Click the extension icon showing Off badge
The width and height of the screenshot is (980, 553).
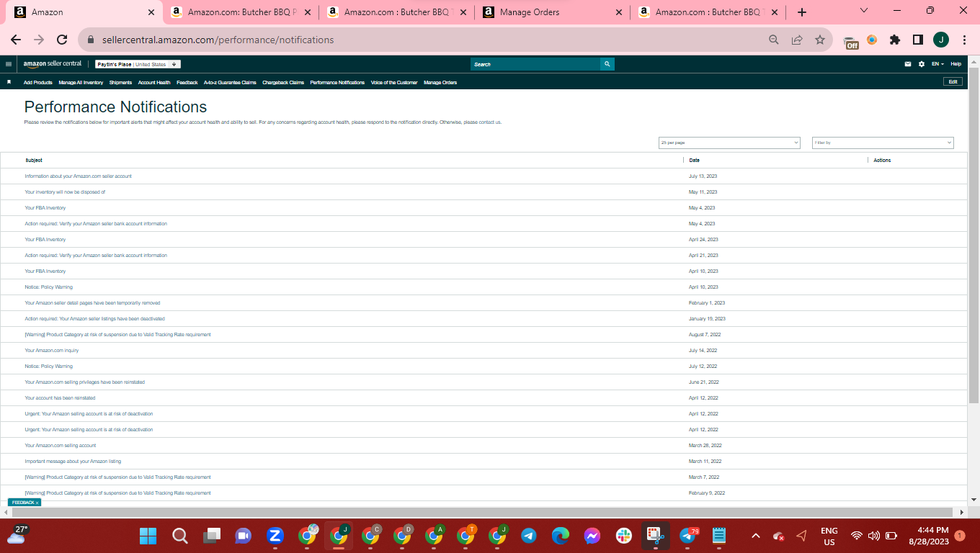point(851,41)
